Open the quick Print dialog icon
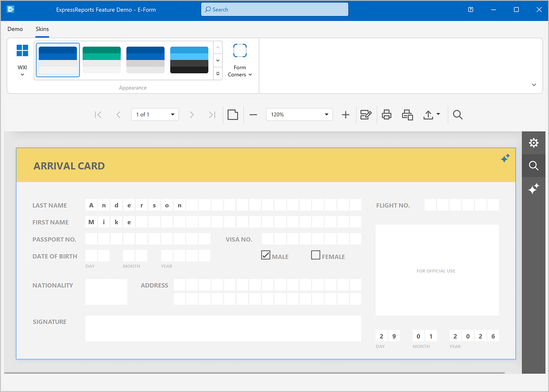Screen dimensions: 549x392 pos(407,114)
